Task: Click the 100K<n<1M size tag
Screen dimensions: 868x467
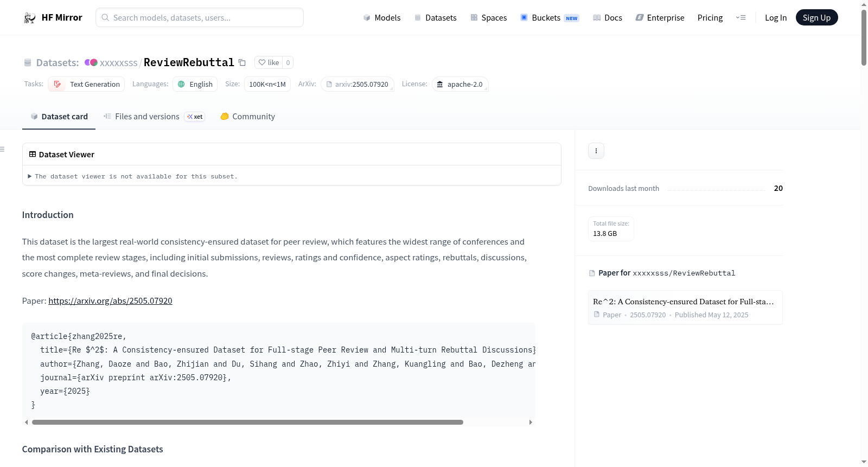Action: [x=267, y=84]
